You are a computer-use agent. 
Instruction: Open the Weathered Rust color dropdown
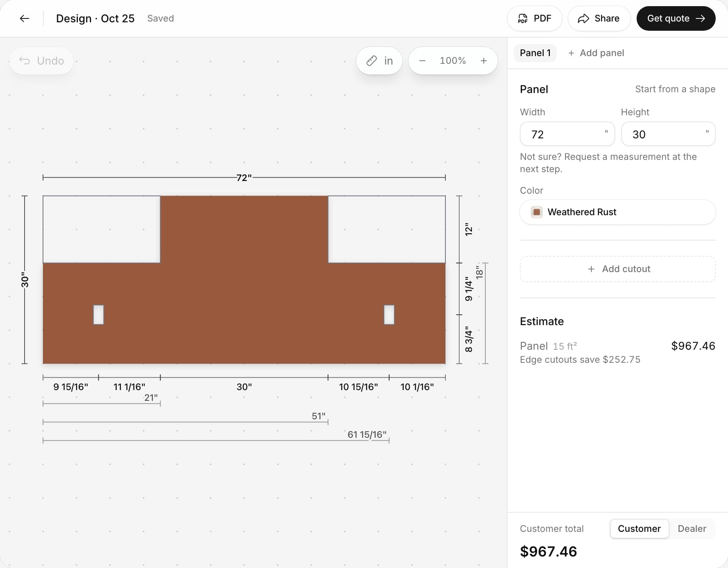617,212
